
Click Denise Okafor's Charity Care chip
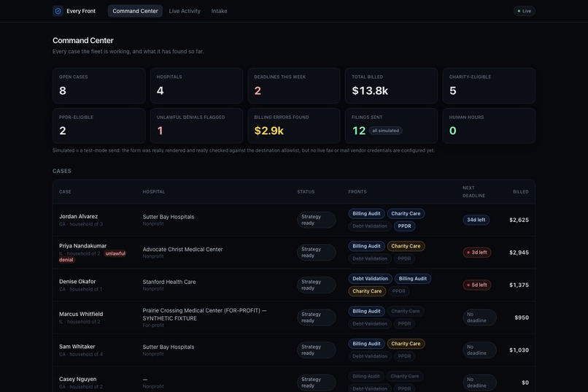(x=367, y=291)
